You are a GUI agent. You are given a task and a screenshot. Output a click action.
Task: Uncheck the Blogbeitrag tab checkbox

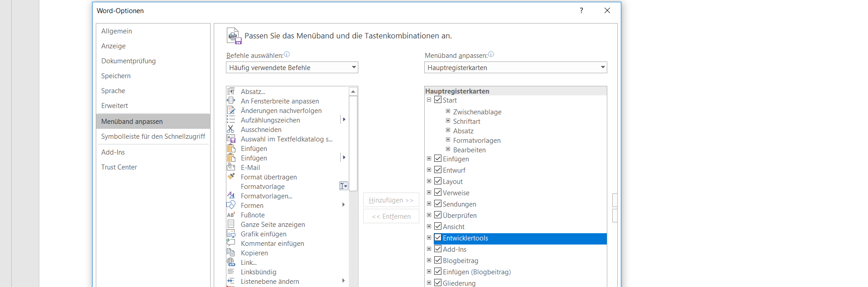coord(438,260)
